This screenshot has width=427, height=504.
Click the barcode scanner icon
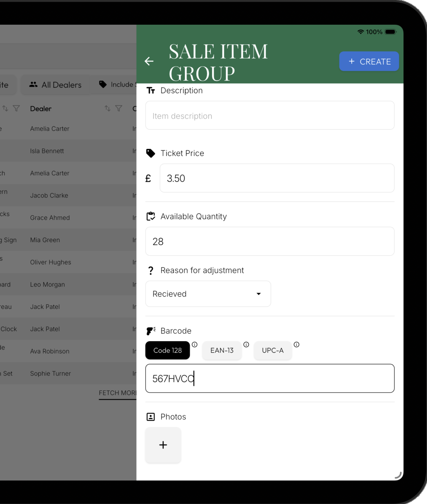click(151, 331)
